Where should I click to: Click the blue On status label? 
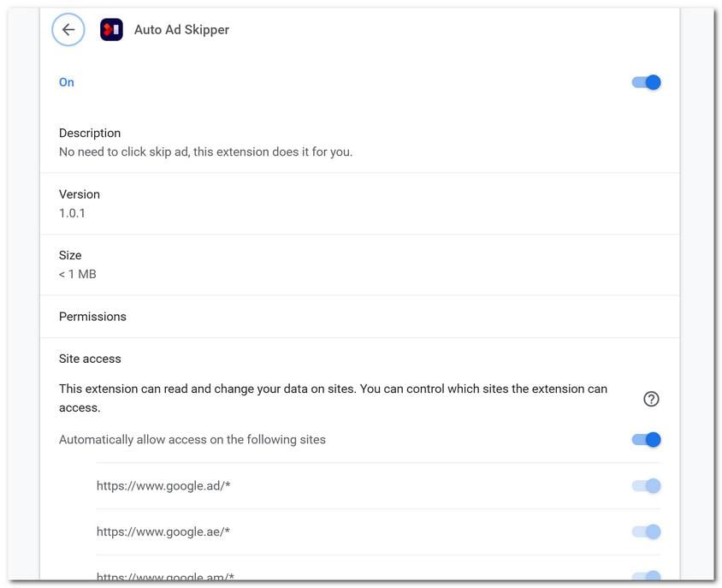(67, 82)
